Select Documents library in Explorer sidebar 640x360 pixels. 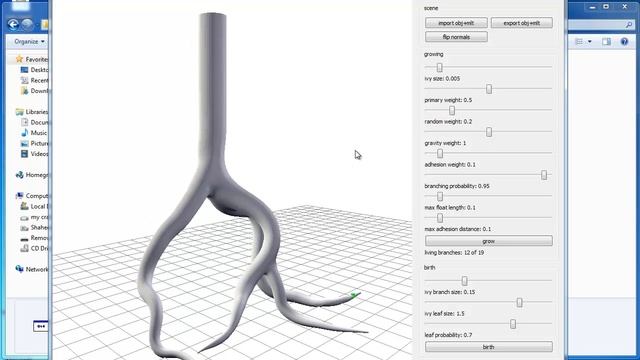(34, 122)
